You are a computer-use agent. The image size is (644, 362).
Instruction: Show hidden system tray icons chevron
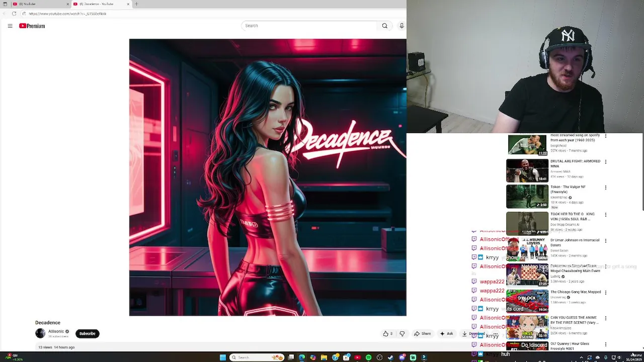(x=582, y=357)
